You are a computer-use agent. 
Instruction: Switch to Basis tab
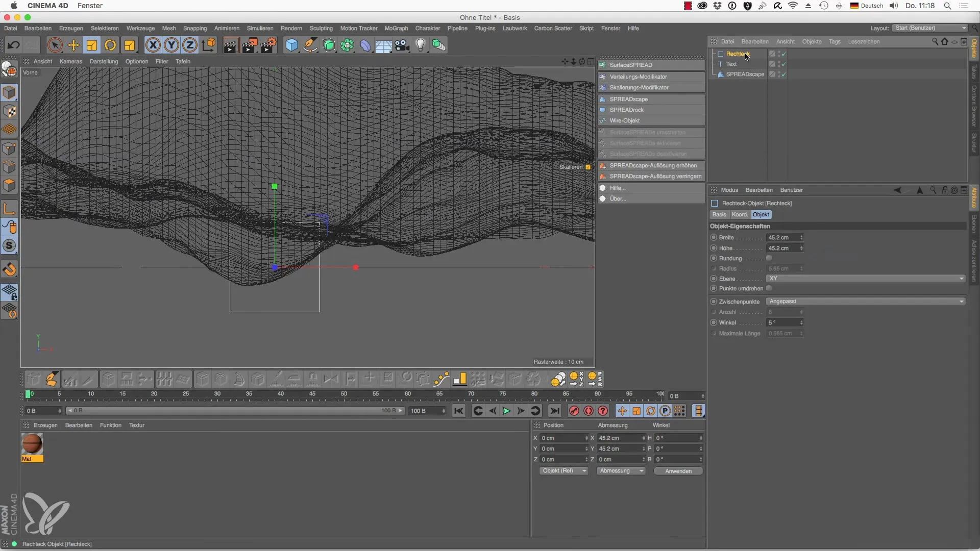pyautogui.click(x=719, y=215)
